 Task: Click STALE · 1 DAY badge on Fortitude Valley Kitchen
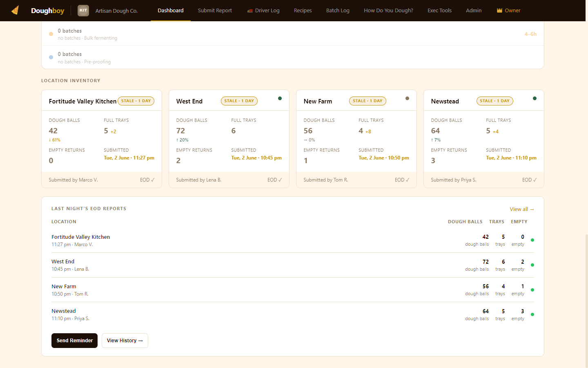point(136,101)
